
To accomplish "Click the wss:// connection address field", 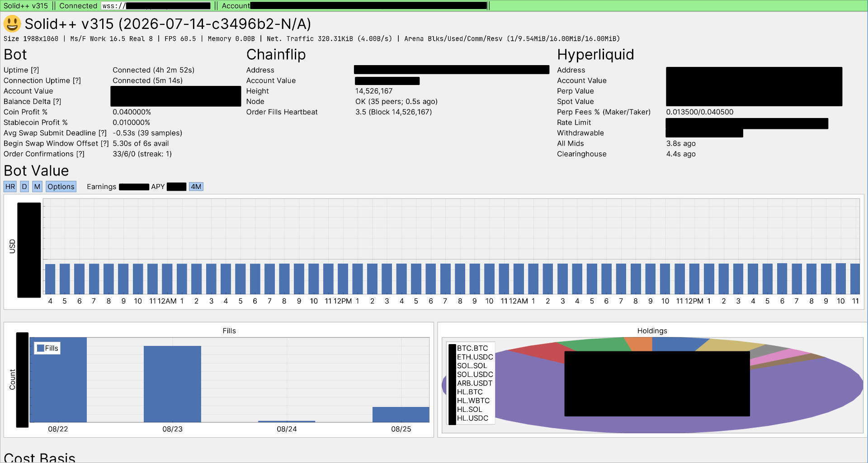I will click(156, 6).
